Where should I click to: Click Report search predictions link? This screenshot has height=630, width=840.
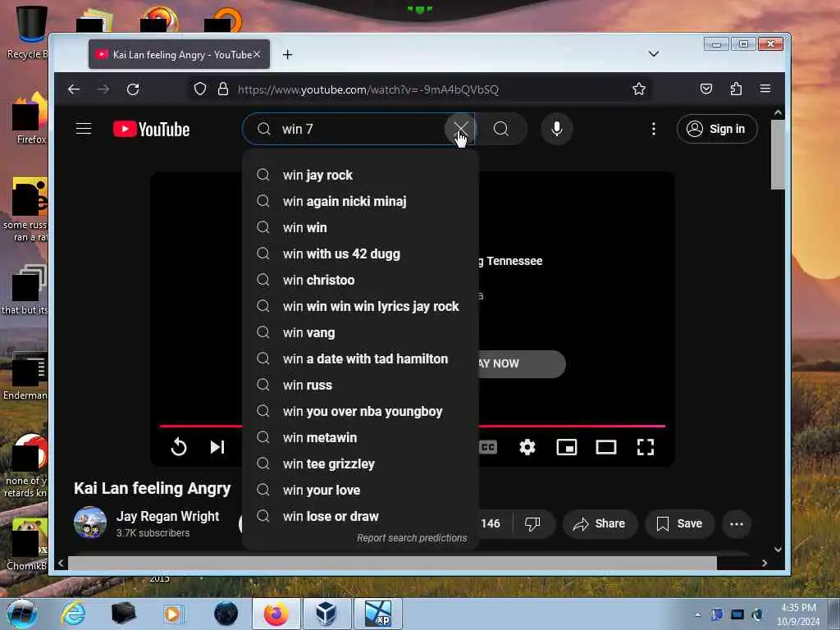click(x=412, y=538)
